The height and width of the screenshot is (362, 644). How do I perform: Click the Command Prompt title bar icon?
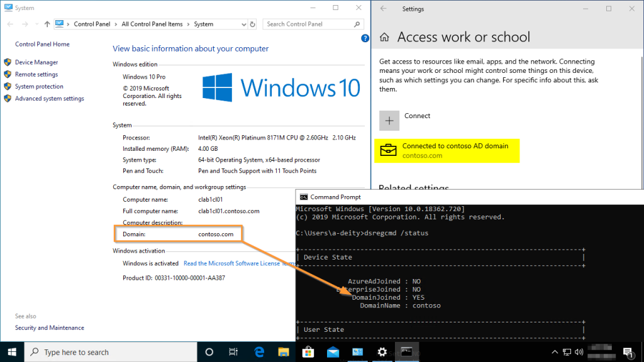click(304, 197)
